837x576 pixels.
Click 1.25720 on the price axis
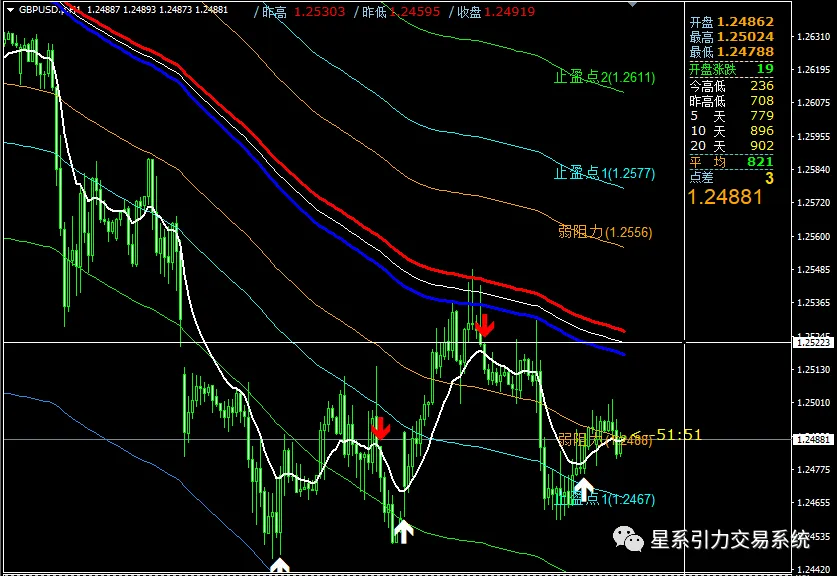click(814, 202)
